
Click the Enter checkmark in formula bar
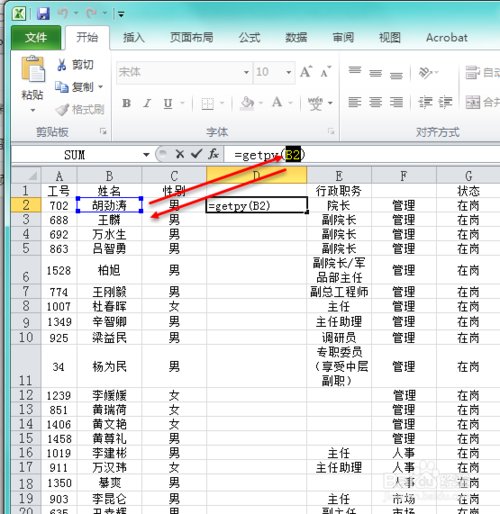click(197, 154)
